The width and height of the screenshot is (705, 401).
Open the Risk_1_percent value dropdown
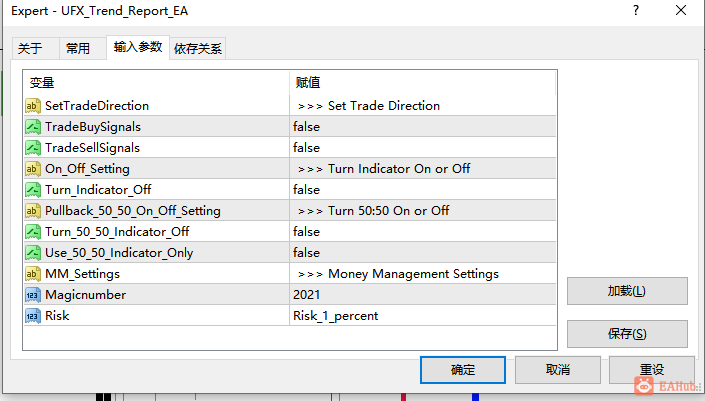click(423, 316)
